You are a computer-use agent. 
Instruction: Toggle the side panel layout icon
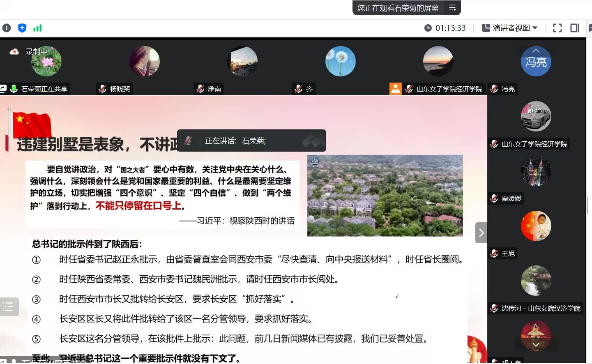(x=575, y=28)
